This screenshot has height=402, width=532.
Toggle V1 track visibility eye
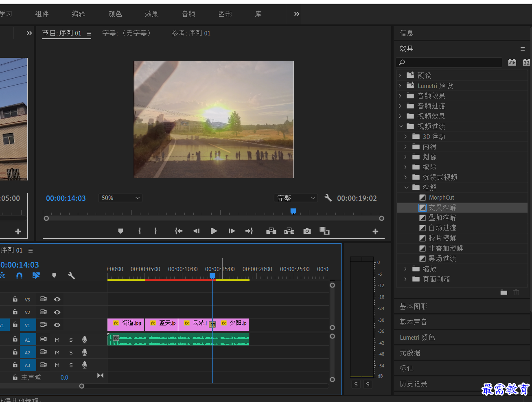(57, 325)
